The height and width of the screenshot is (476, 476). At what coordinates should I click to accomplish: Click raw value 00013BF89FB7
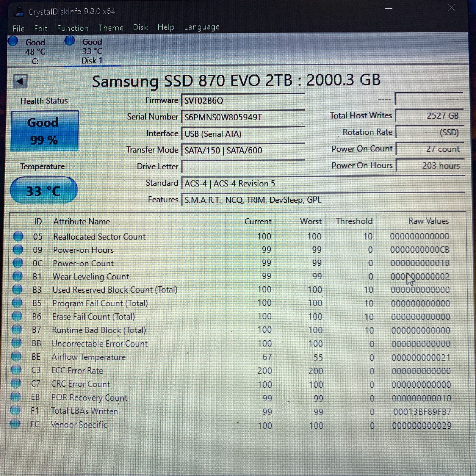(x=422, y=412)
